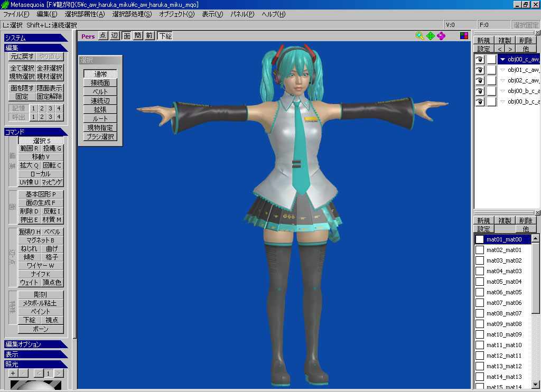Image resolution: width=541 pixels, height=392 pixels.
Task: Toggle lock box for obj01_c_aw
Action: click(x=491, y=70)
